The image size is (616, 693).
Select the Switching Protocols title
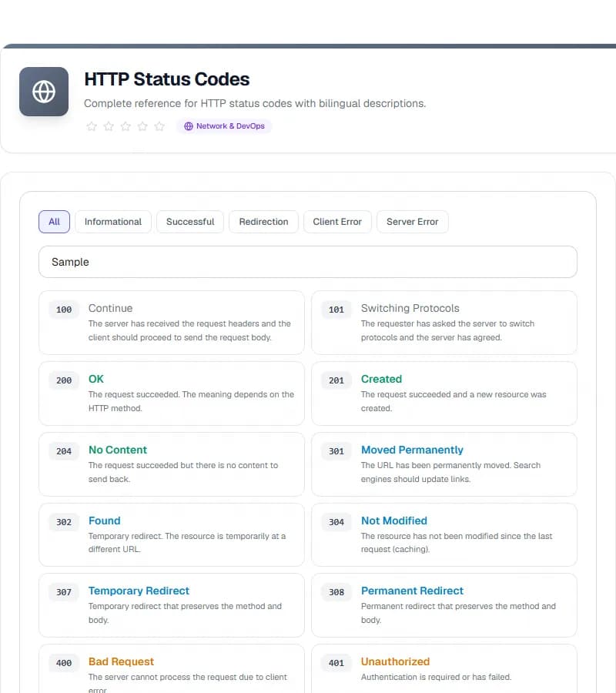410,308
